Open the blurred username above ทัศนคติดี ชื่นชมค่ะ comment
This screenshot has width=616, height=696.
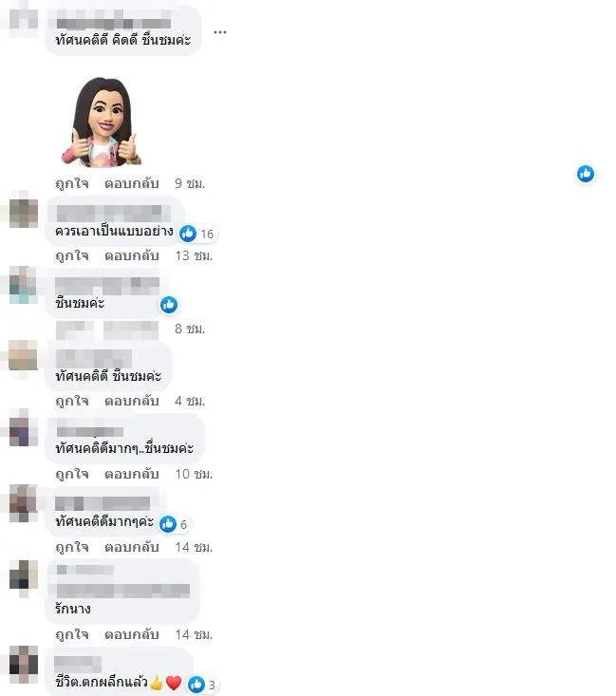pos(94,359)
